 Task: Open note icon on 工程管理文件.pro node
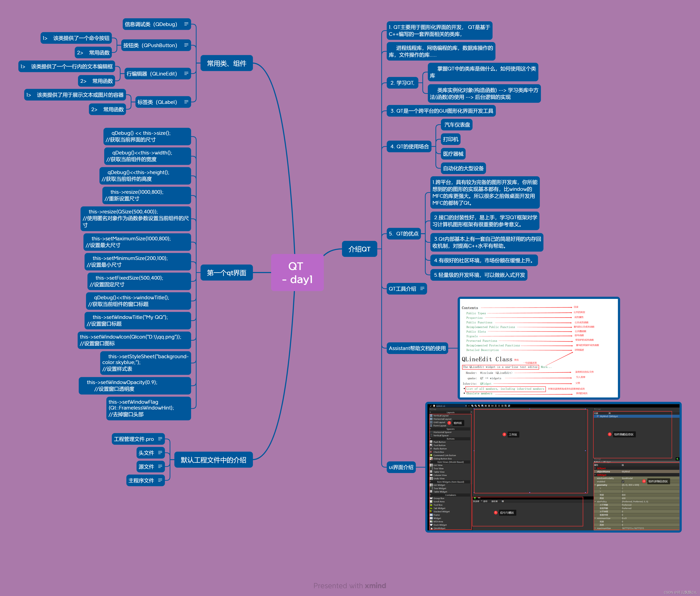click(160, 439)
